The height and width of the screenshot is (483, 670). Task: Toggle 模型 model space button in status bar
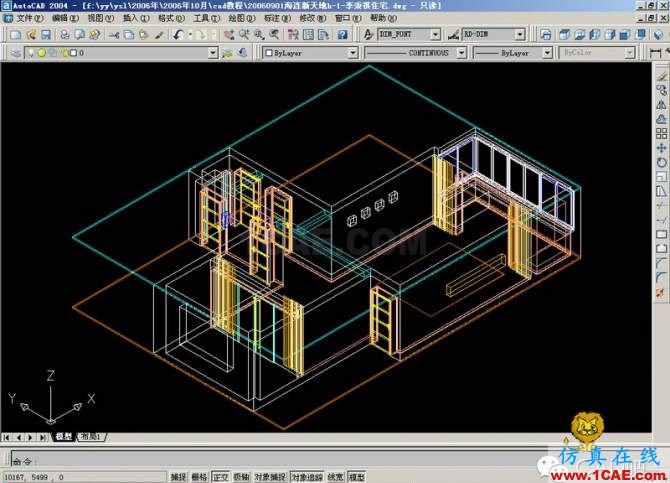[356, 477]
